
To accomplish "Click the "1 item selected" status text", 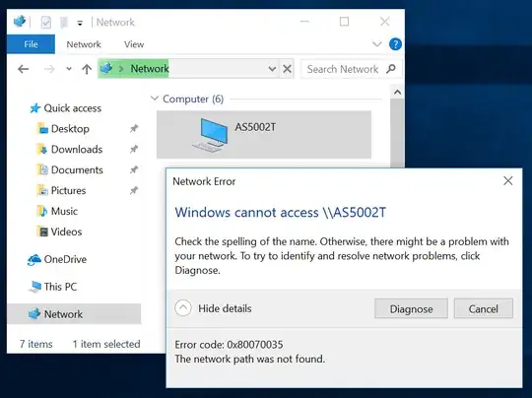I will click(x=106, y=344).
